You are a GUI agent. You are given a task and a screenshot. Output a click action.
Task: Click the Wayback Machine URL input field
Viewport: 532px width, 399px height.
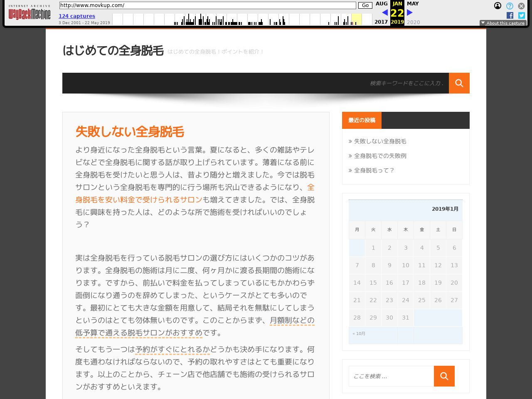pyautogui.click(x=208, y=5)
